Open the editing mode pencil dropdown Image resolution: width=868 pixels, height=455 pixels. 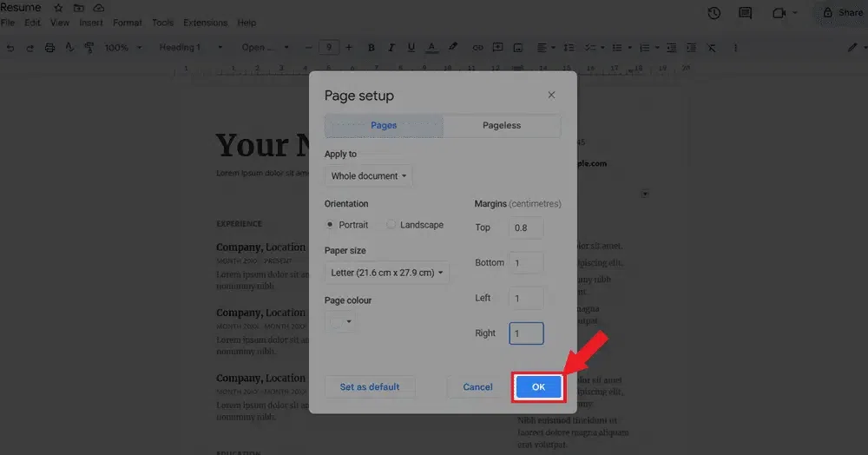pyautogui.click(x=857, y=48)
